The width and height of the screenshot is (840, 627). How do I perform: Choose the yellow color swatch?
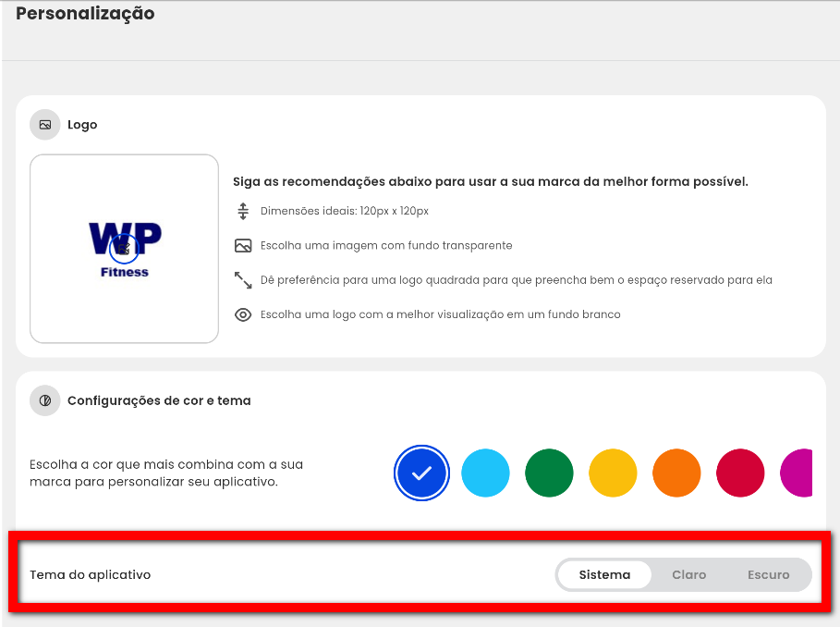pos(613,473)
